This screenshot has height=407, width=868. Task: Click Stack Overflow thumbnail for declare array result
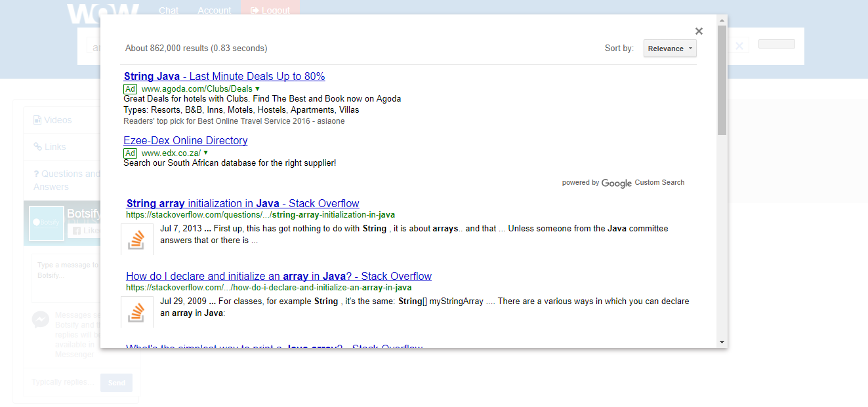(137, 313)
